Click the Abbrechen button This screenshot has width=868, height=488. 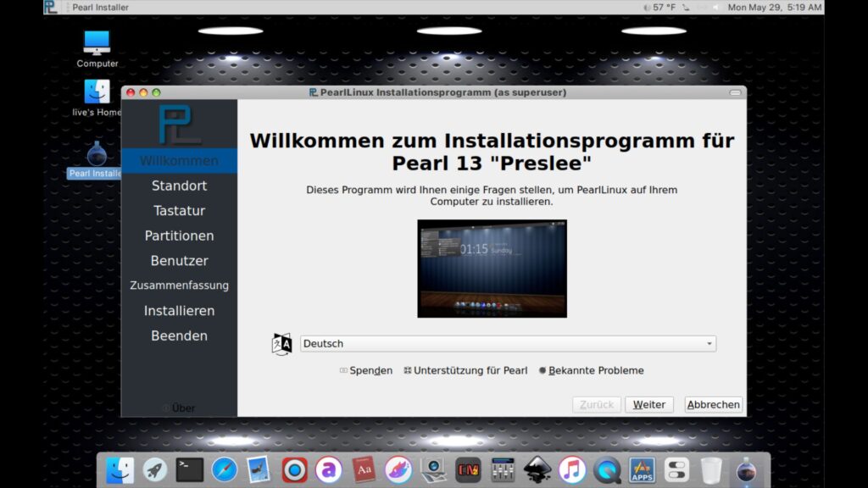tap(713, 404)
